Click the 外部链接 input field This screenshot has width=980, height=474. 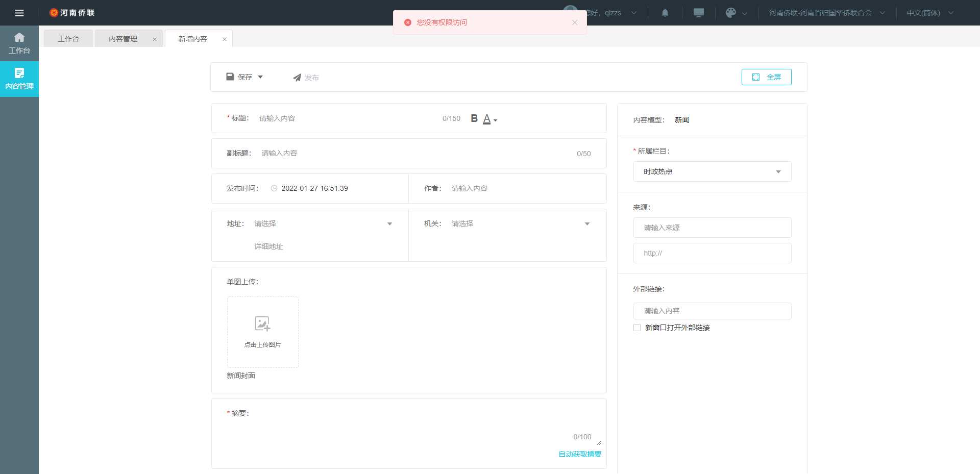(x=713, y=311)
